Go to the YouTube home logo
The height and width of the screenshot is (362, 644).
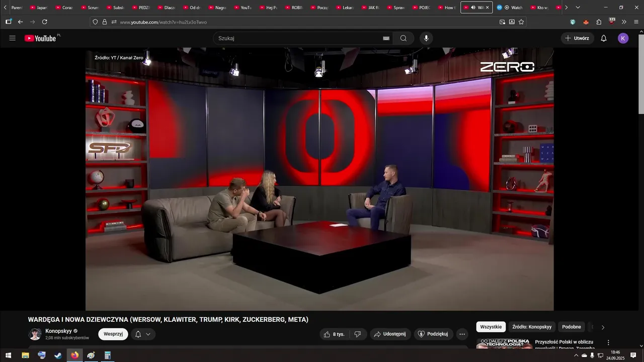point(40,38)
